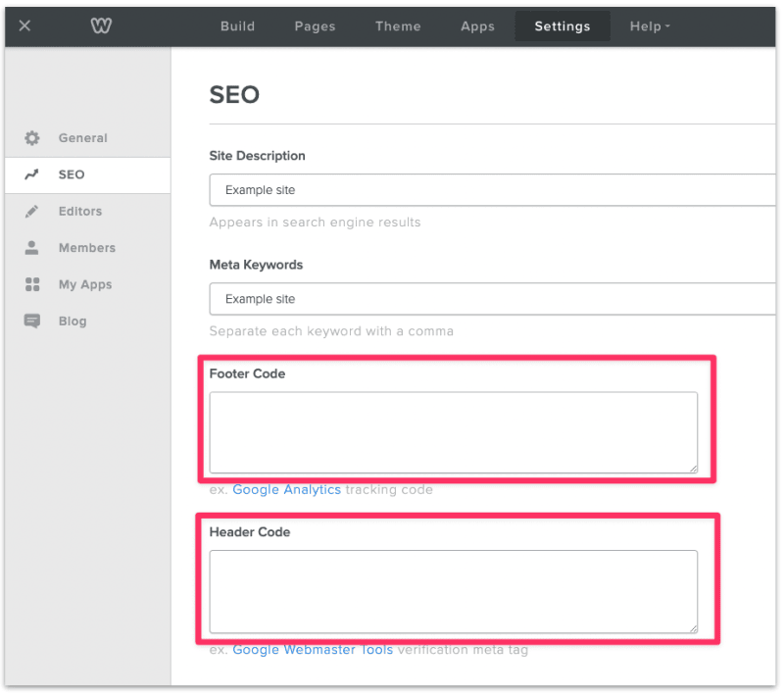
Task: Click inside the Footer Code text area
Action: (453, 432)
